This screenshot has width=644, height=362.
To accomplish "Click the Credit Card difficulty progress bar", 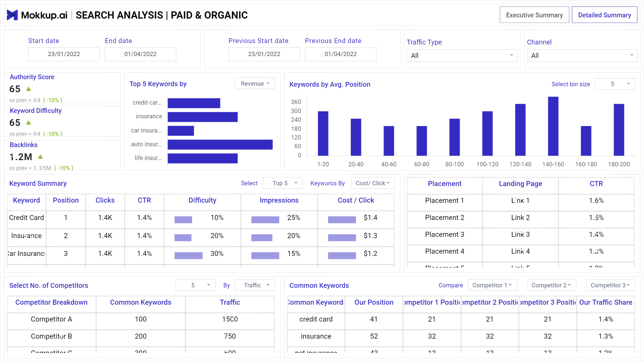I will [x=183, y=219].
